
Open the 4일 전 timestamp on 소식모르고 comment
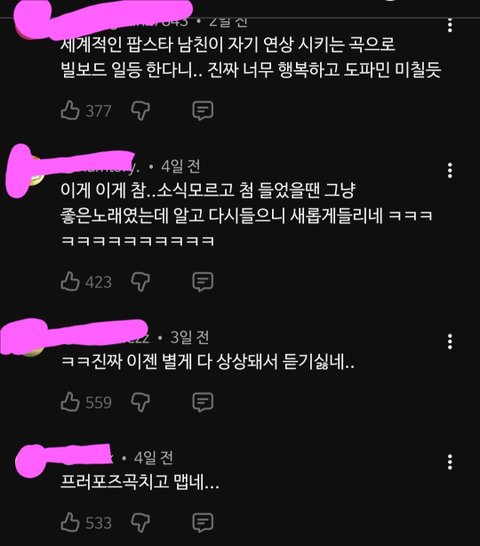[x=180, y=166]
